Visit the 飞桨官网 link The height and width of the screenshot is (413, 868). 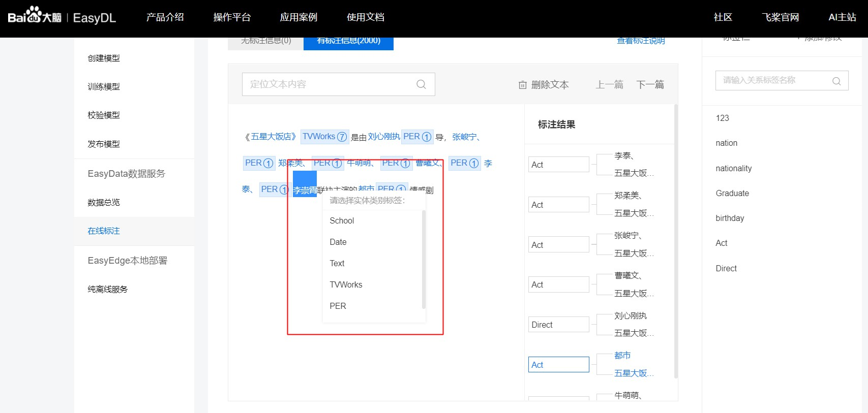coord(780,17)
